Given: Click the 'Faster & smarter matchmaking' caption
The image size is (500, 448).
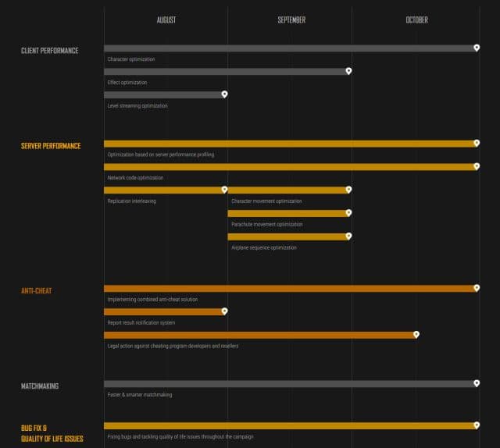Looking at the screenshot, I should (140, 395).
